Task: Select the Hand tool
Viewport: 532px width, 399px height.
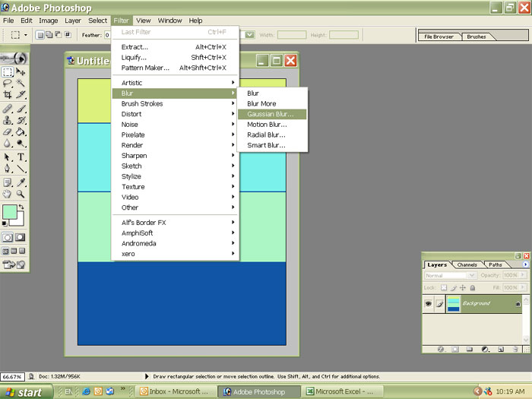Action: click(8, 194)
